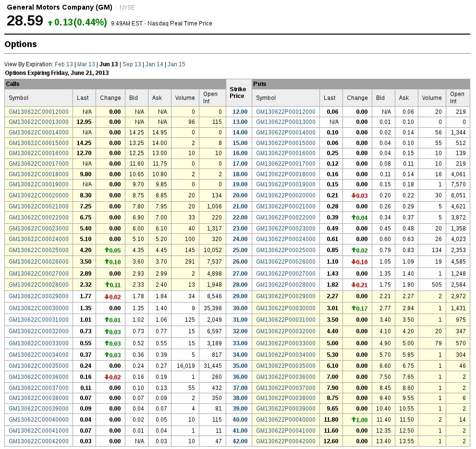Click the down arrow in 36.00 call change

(x=107, y=377)
